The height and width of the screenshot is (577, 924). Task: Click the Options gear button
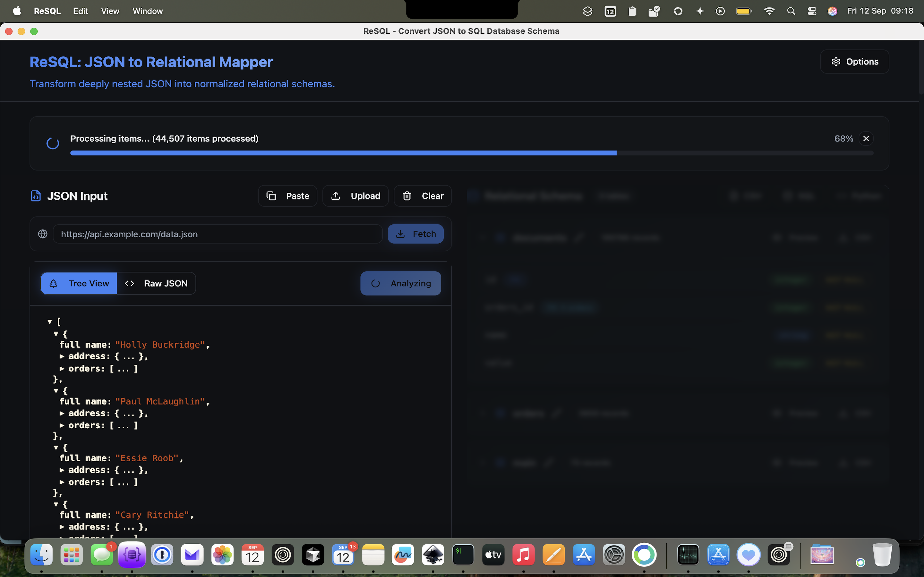[854, 62]
